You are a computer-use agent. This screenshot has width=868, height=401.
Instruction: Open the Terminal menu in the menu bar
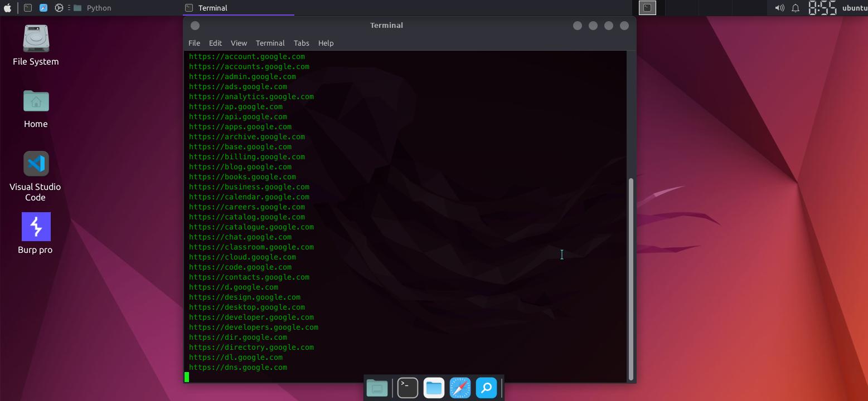pyautogui.click(x=270, y=43)
